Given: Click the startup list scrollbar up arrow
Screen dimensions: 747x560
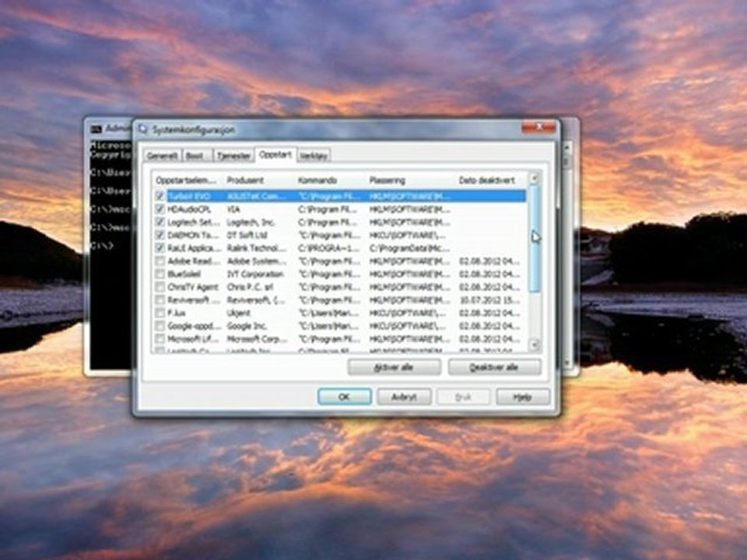Looking at the screenshot, I should (535, 179).
